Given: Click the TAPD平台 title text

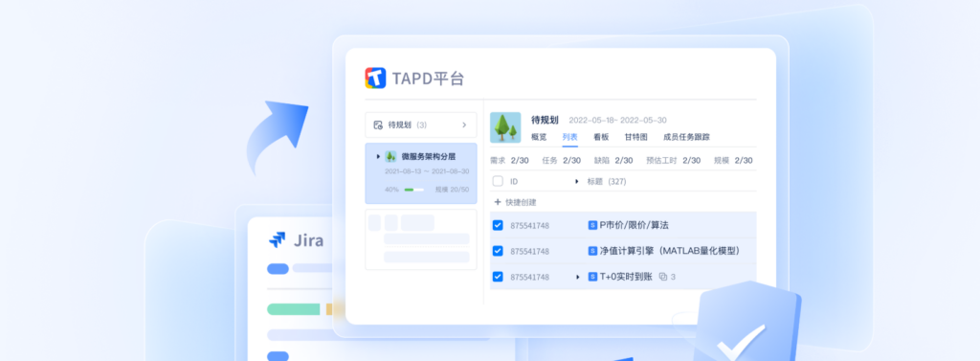Looking at the screenshot, I should tap(428, 79).
